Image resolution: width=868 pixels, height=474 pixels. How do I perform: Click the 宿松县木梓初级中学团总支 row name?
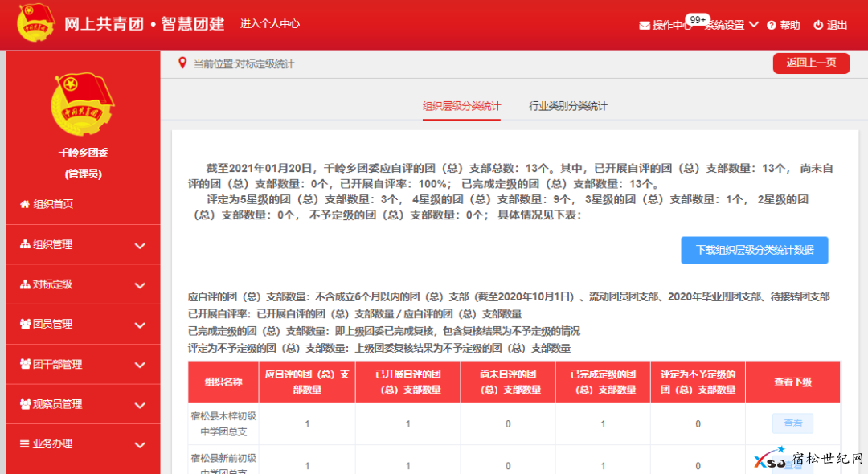223,423
